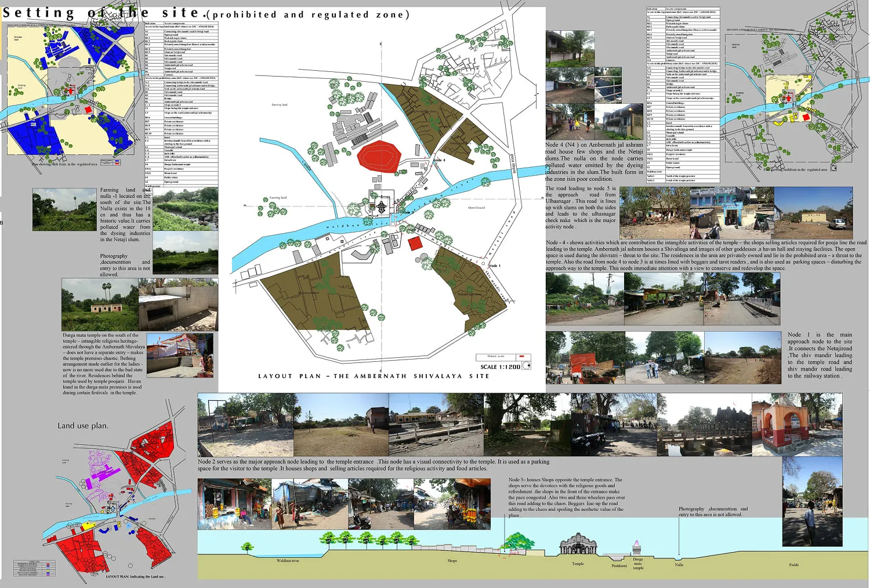
Task: Click the 'Setting of the site' title
Action: pyautogui.click(x=104, y=13)
